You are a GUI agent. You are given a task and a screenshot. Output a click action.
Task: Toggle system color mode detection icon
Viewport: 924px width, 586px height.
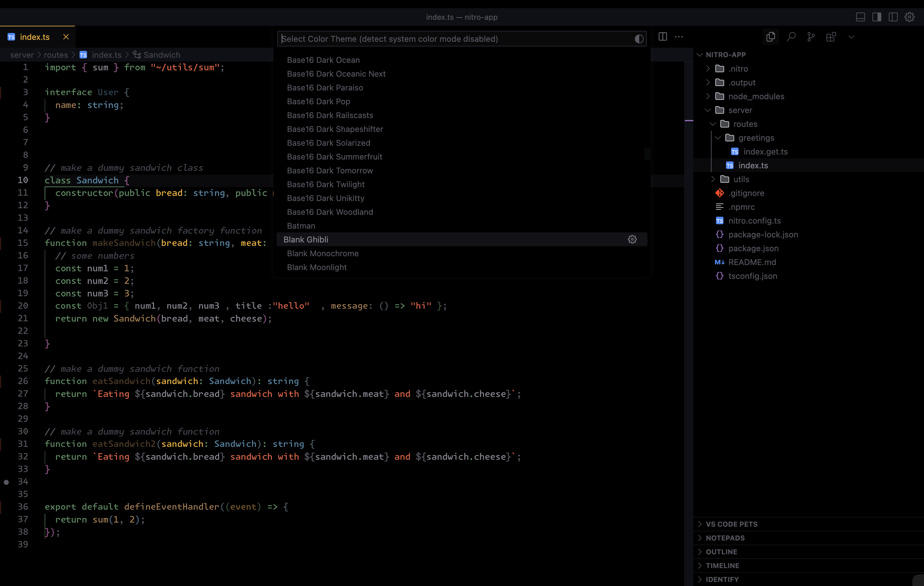pyautogui.click(x=639, y=39)
